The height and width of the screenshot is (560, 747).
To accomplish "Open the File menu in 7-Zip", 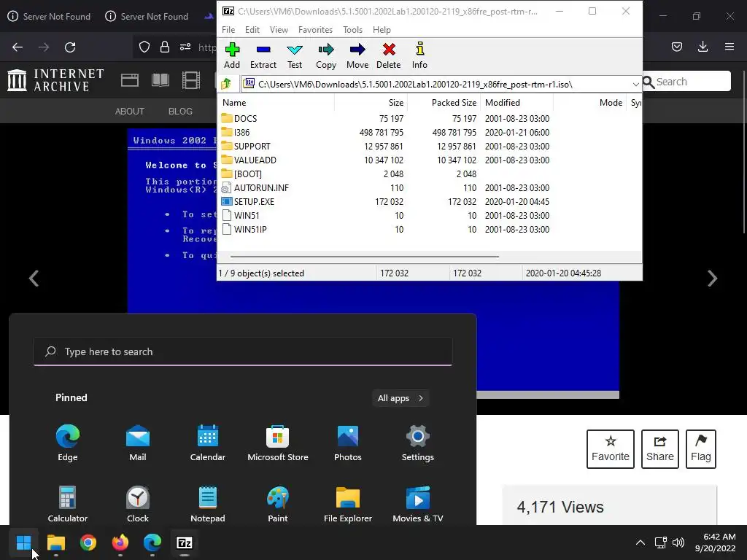I will pos(228,29).
